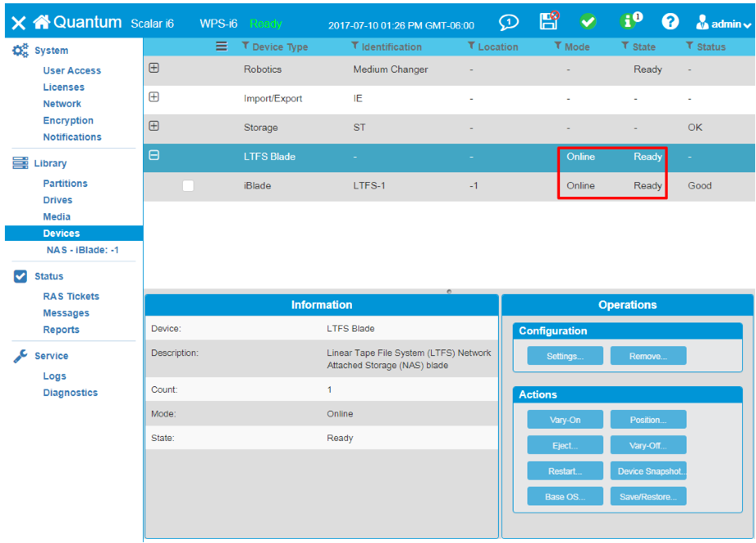Image resolution: width=756 pixels, height=543 pixels.
Task: Open the admin user dropdown
Action: (723, 23)
